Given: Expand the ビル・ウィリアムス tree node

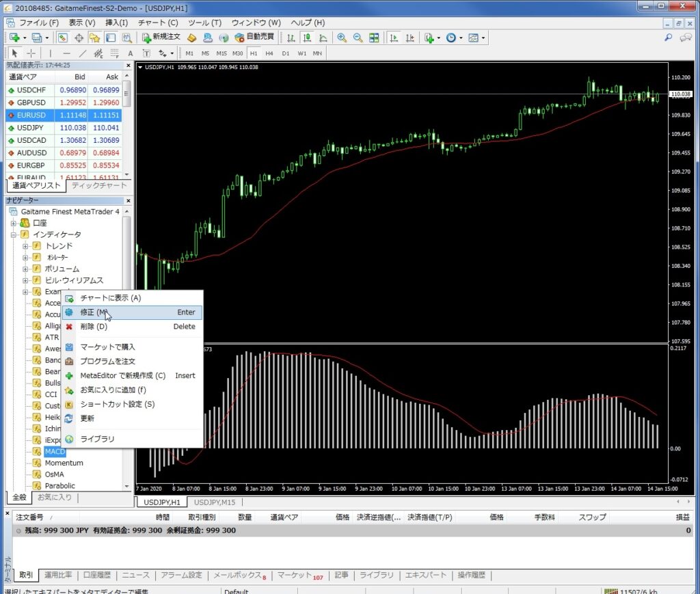Looking at the screenshot, I should [x=25, y=281].
